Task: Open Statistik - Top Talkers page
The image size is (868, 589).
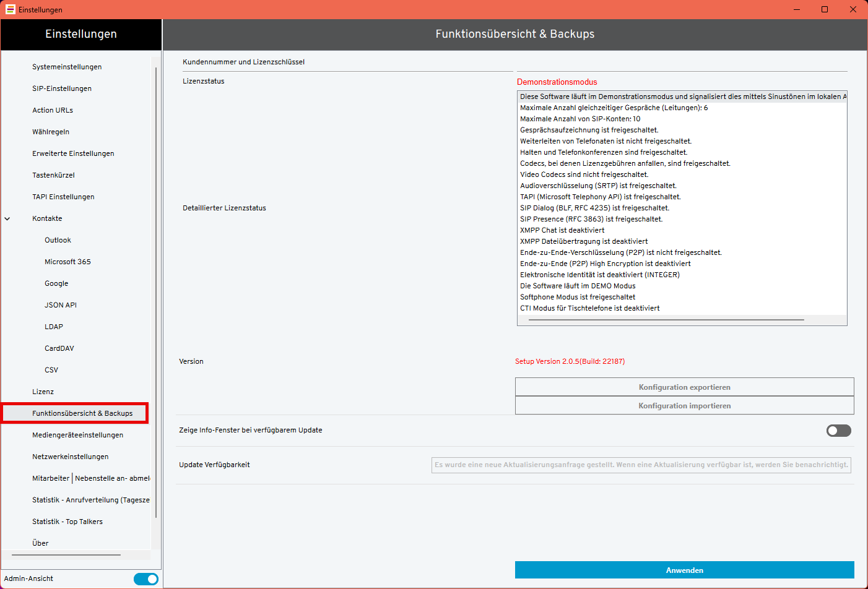Action: (67, 522)
